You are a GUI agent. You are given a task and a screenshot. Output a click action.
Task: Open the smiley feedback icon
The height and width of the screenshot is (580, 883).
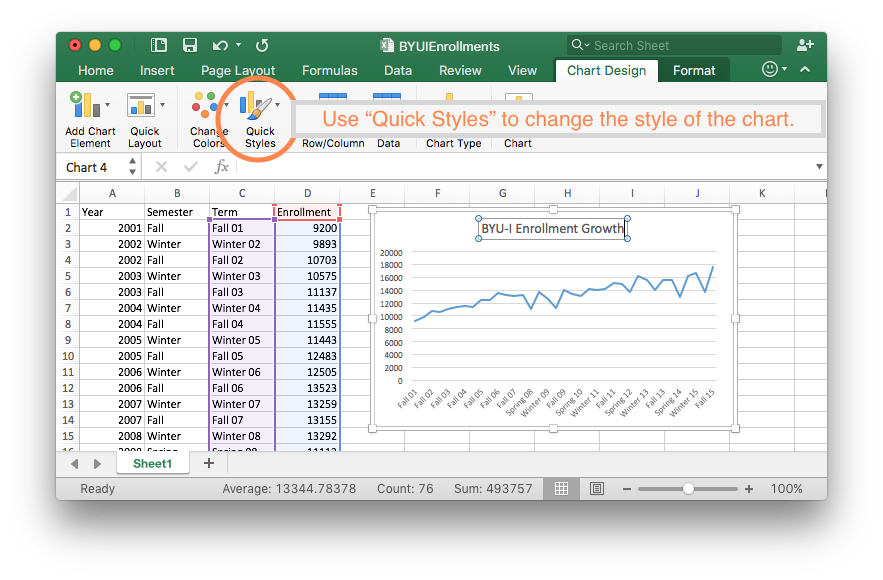tap(769, 69)
